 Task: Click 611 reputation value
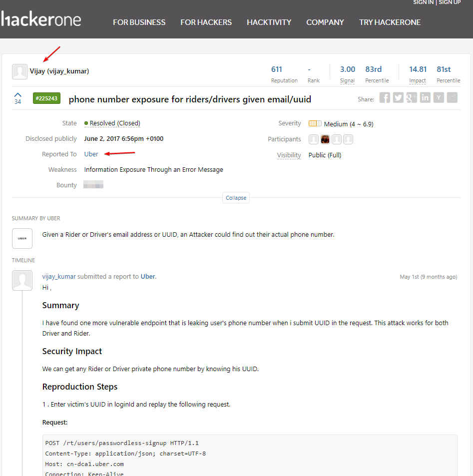tap(277, 69)
